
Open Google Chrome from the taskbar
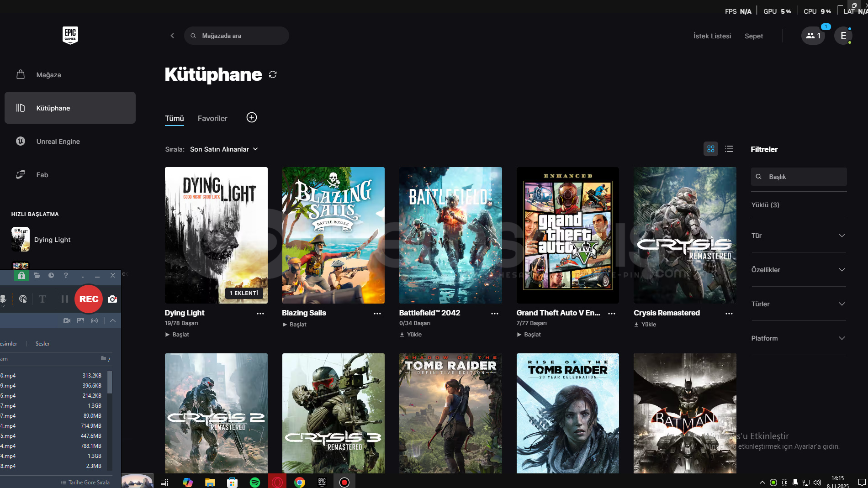(x=300, y=482)
